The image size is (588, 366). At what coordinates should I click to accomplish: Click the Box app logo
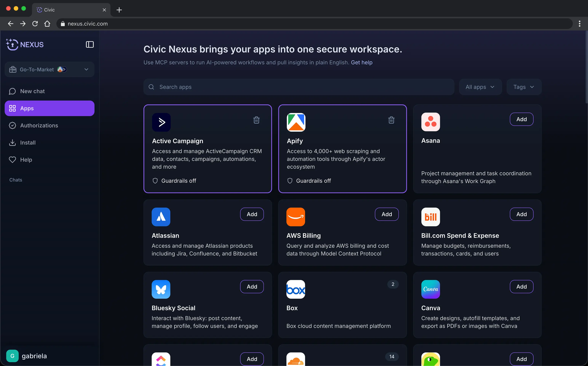point(296,289)
